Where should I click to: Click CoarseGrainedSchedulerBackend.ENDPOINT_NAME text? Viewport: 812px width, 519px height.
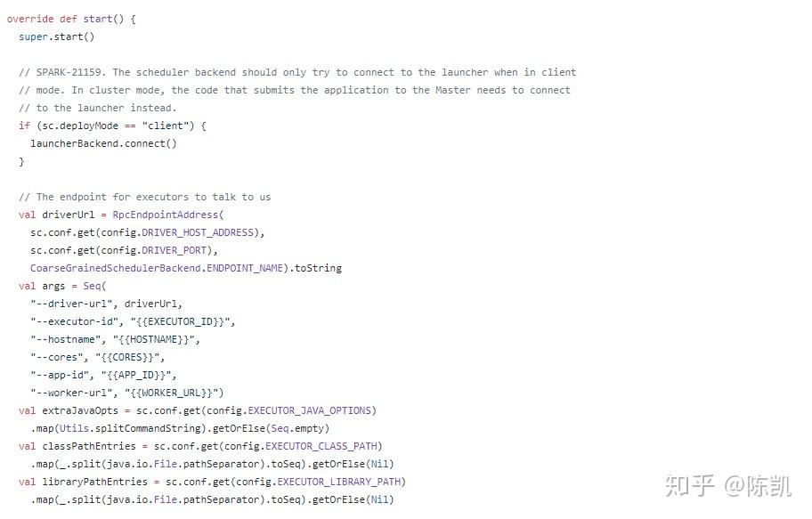[x=159, y=268]
